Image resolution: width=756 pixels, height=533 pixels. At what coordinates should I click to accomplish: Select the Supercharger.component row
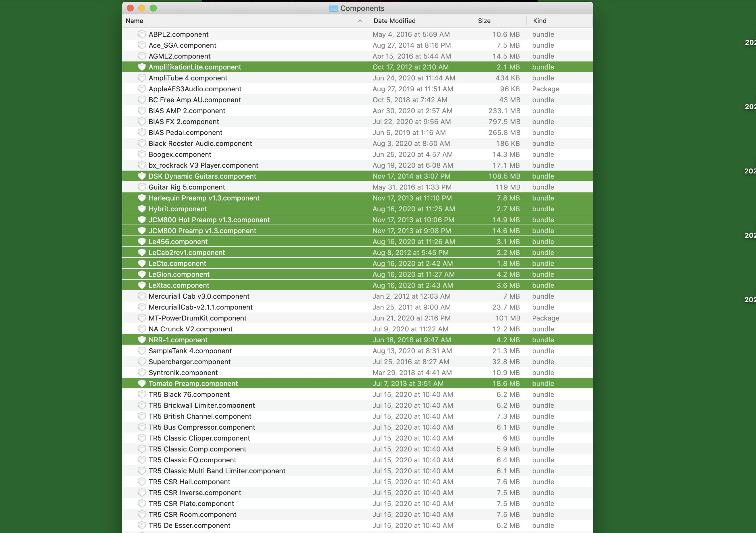[189, 362]
